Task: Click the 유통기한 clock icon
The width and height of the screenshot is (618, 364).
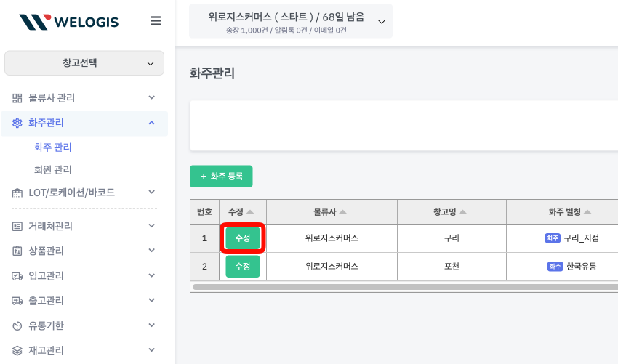Action: point(17,325)
